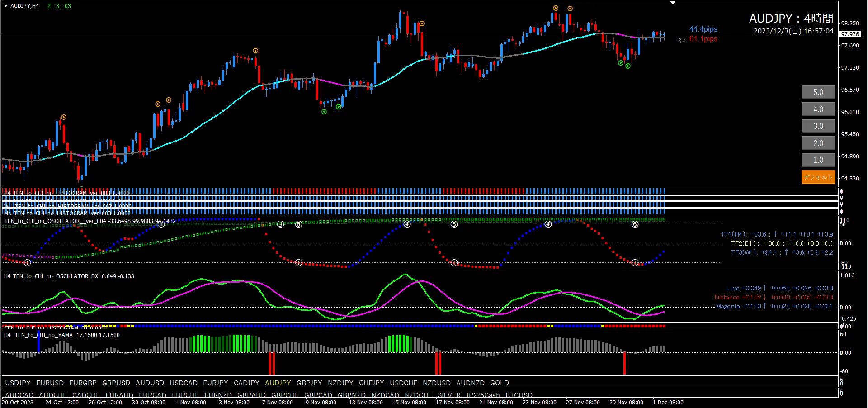
Task: Switch chart to USDCAD symbol
Action: (184, 383)
